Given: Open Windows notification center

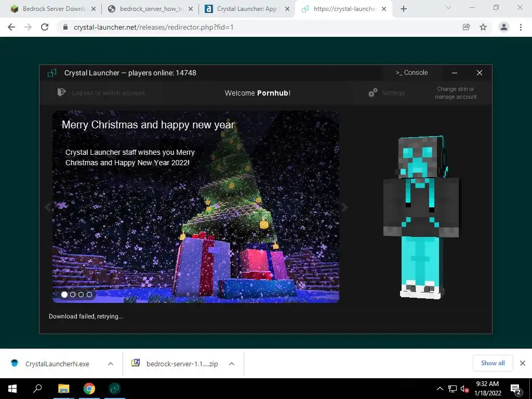Looking at the screenshot, I should pyautogui.click(x=516, y=389).
